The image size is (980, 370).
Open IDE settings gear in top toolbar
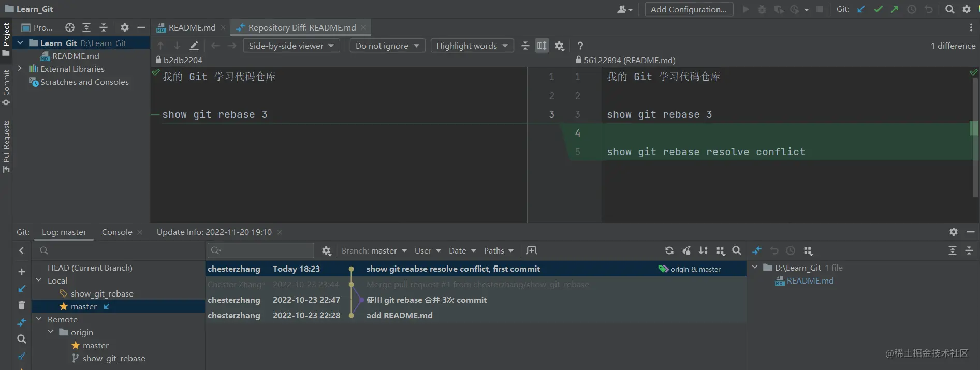pyautogui.click(x=967, y=9)
